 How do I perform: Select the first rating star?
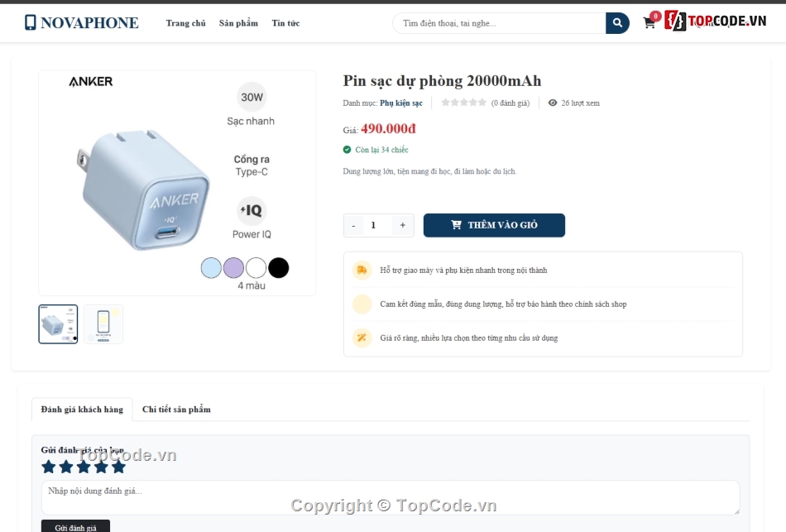tap(49, 467)
